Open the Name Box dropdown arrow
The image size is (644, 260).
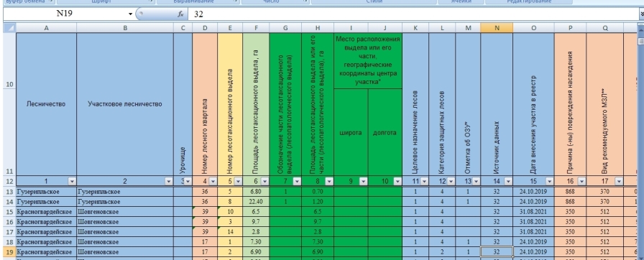click(131, 14)
